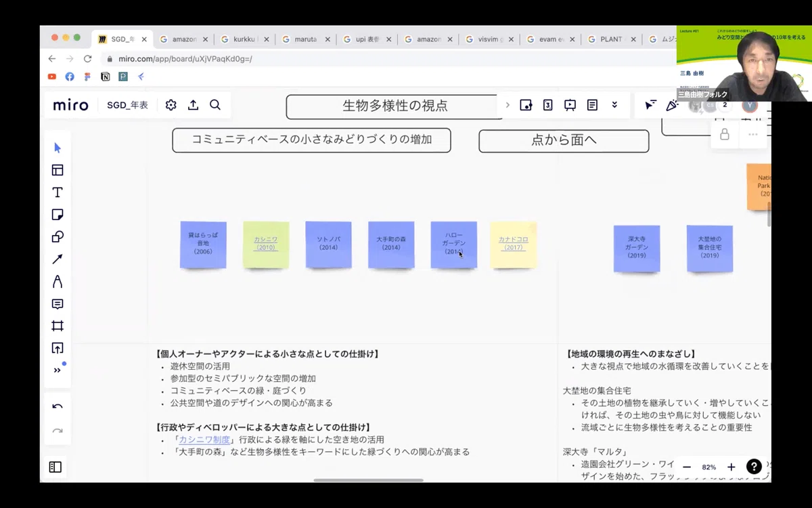
Task: Select the 貸はらっぱ音地 (2006) sticky note
Action: (x=203, y=245)
